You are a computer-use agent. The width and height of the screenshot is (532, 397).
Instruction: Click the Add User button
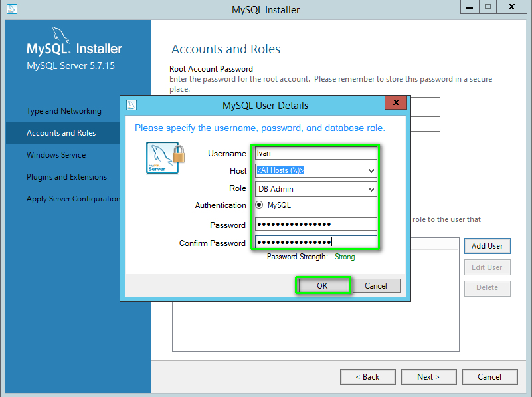[x=487, y=246]
